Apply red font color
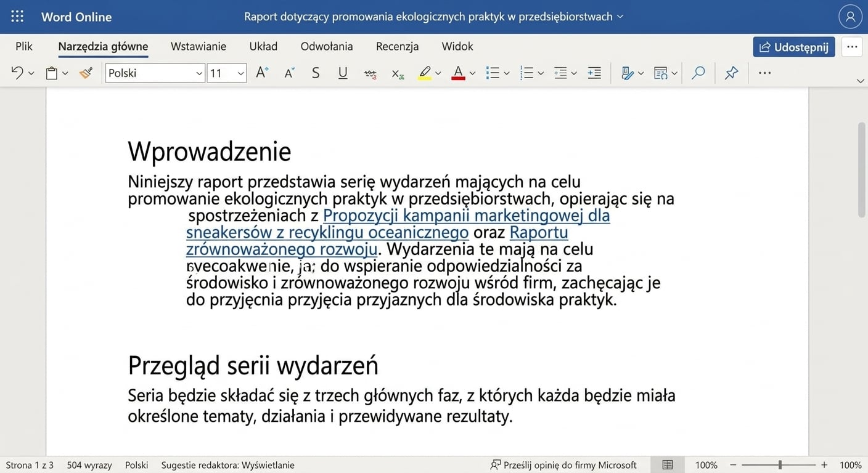This screenshot has height=473, width=868. [458, 73]
